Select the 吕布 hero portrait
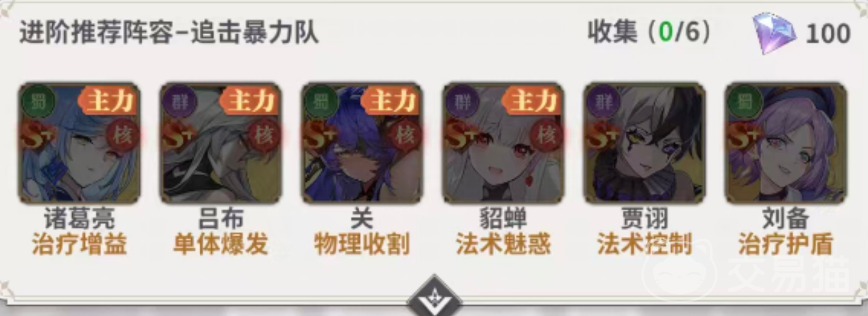This screenshot has height=316, width=868. (220, 143)
